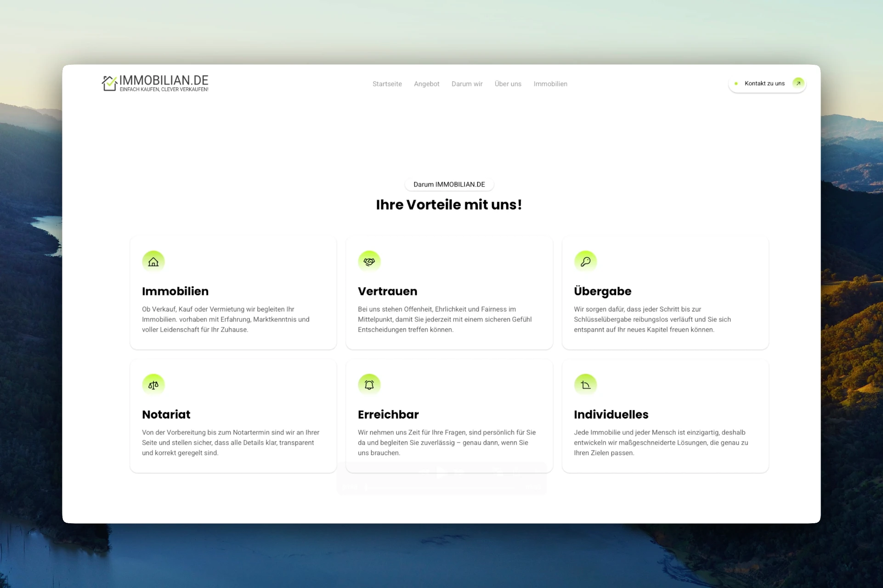Click the house icon on the Immobilien card
Screen dimensions: 883x588
point(153,261)
